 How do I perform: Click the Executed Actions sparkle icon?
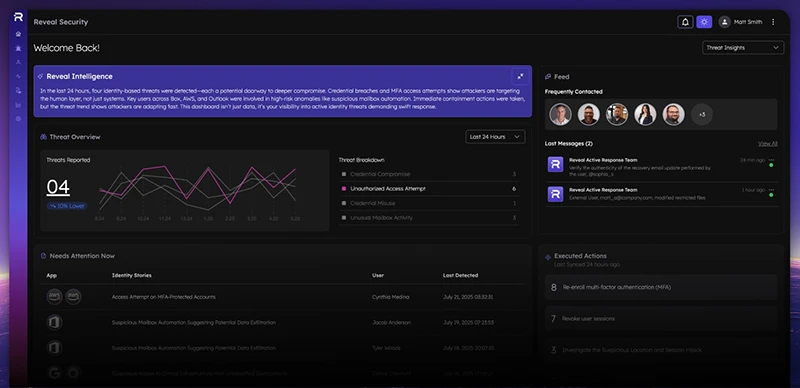(x=548, y=257)
